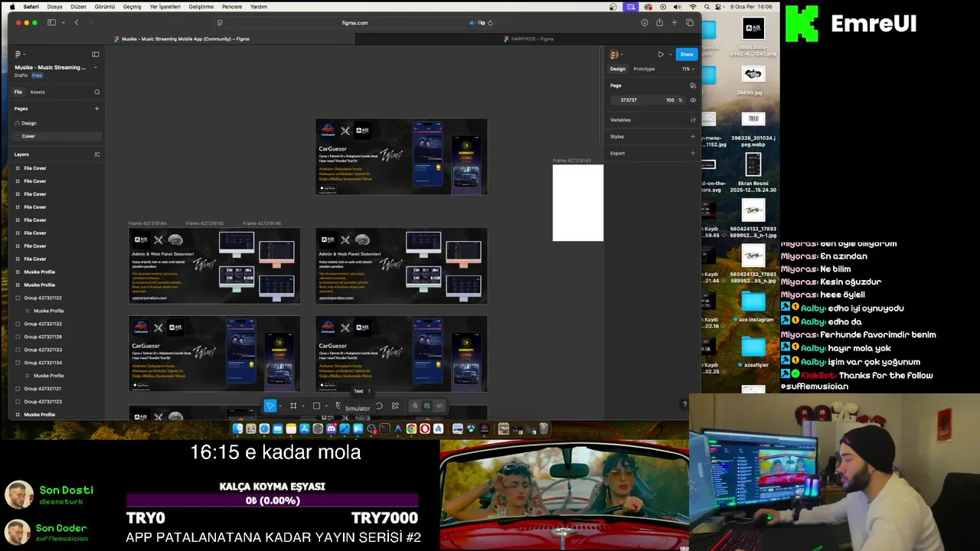Switch to the File tab
Viewport: 980px width, 551px height.
click(18, 92)
